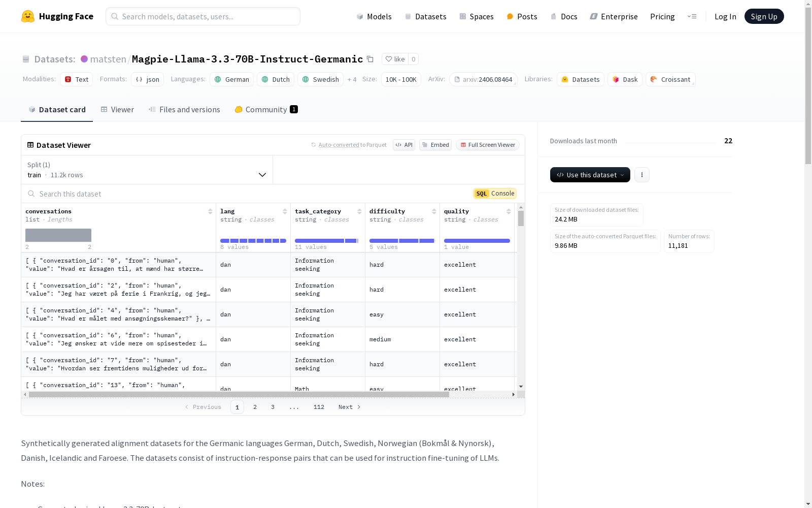Open the SQL Console

[x=495, y=194]
